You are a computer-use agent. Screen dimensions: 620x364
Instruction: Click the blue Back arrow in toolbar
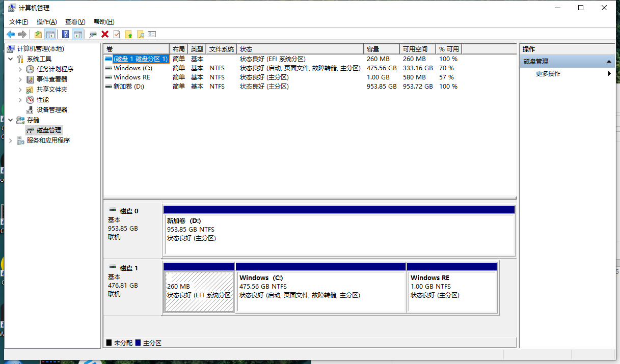[11, 34]
